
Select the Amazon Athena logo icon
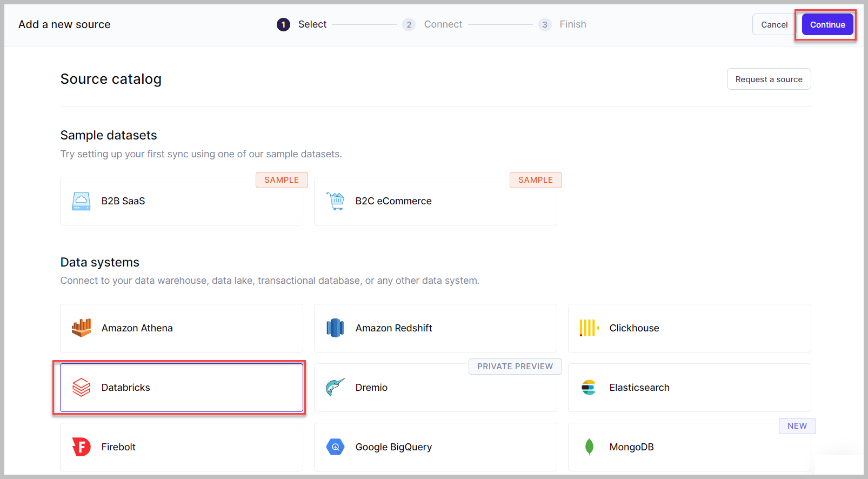81,328
